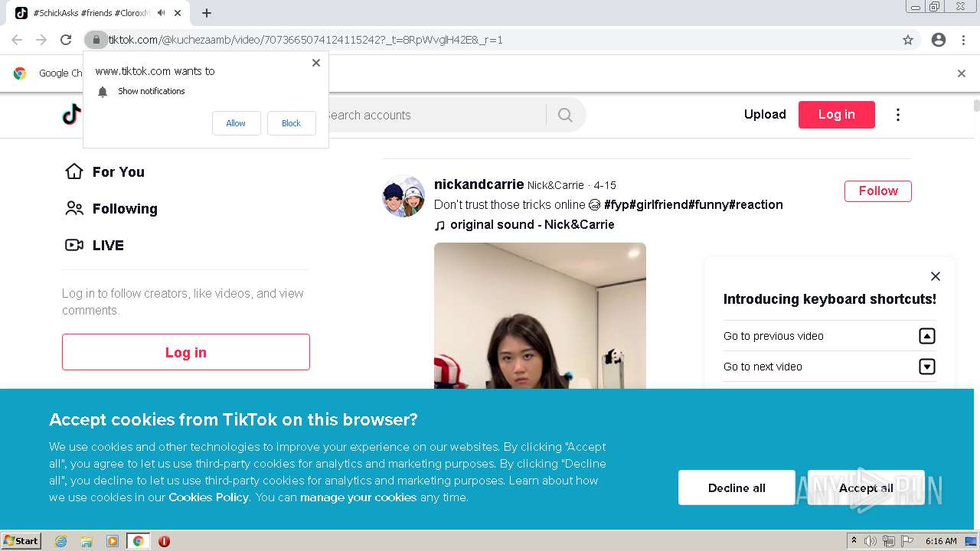Open the nickandcarrie username link

click(479, 184)
